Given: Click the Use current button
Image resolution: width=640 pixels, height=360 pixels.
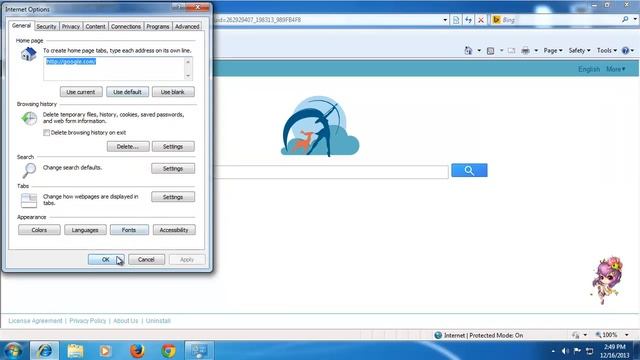Looking at the screenshot, I should coord(81,92).
